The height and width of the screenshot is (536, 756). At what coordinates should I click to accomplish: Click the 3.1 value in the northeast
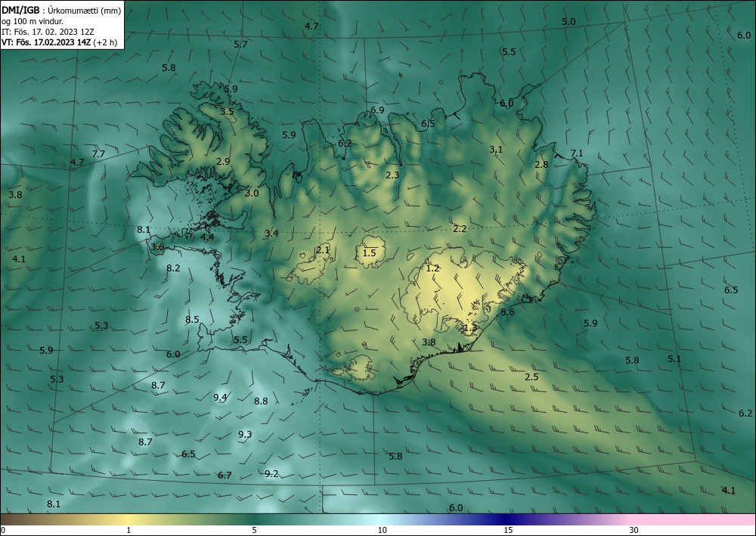[x=496, y=150]
